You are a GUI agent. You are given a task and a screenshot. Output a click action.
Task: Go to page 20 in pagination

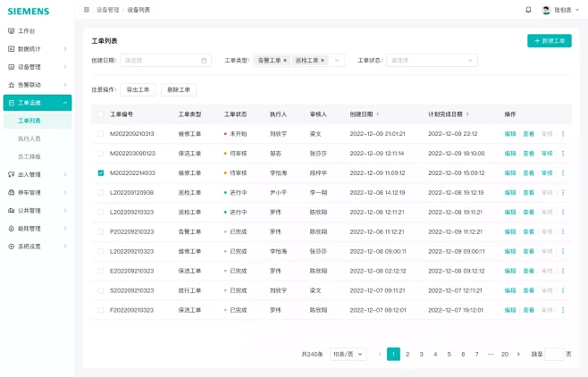point(505,354)
